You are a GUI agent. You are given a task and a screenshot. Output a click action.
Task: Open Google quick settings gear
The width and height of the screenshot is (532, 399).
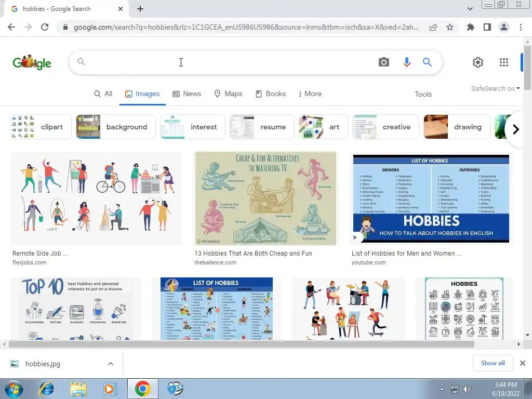point(478,62)
